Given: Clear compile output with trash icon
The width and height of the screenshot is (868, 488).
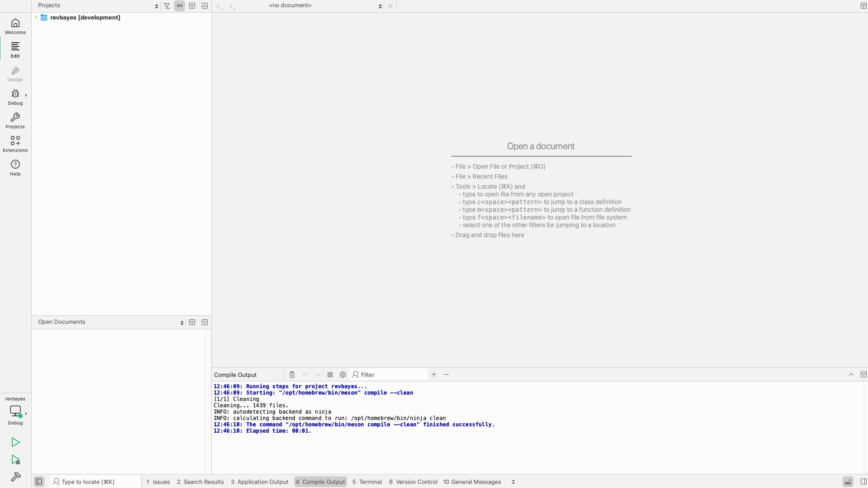Looking at the screenshot, I should pos(292,375).
